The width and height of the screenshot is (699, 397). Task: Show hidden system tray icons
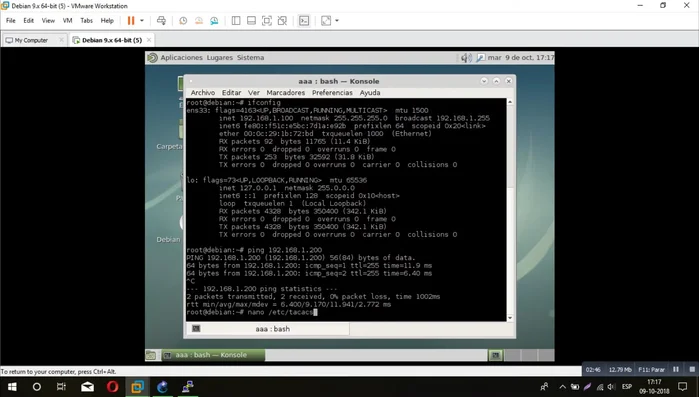[563, 387]
